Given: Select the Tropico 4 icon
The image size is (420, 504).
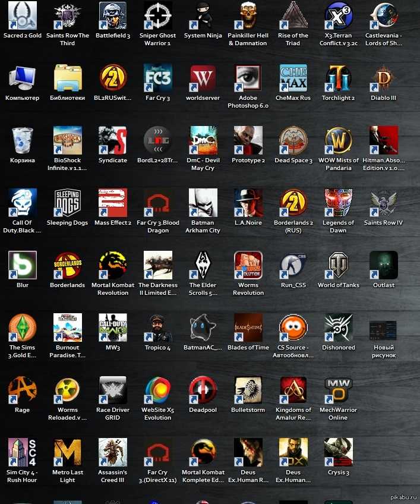Looking at the screenshot, I should point(158,327).
